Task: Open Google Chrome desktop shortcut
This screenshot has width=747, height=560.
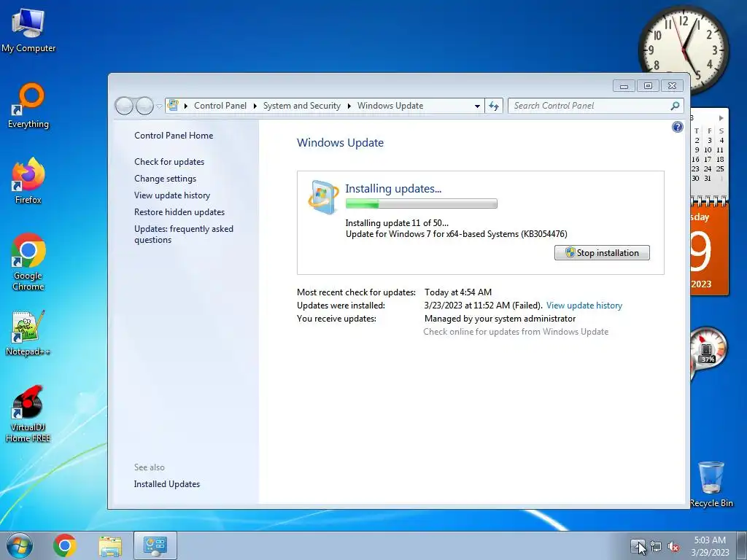Action: point(28,262)
